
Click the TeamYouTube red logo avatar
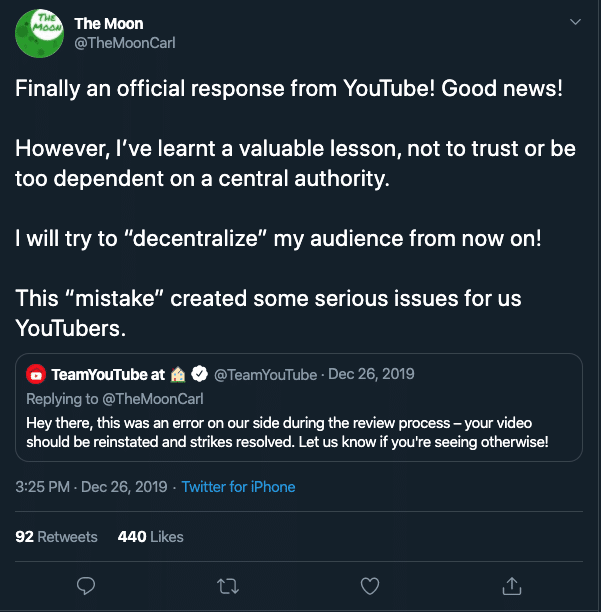pos(36,375)
